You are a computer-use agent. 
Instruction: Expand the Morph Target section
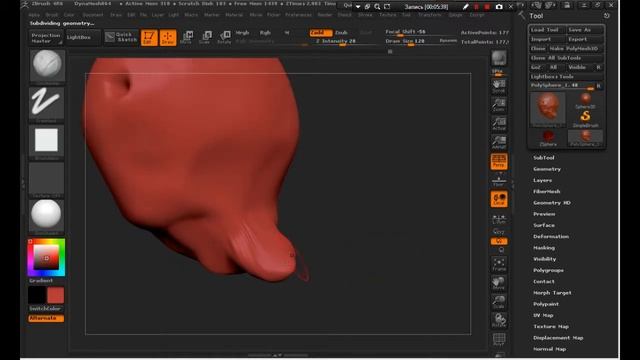[x=552, y=293]
